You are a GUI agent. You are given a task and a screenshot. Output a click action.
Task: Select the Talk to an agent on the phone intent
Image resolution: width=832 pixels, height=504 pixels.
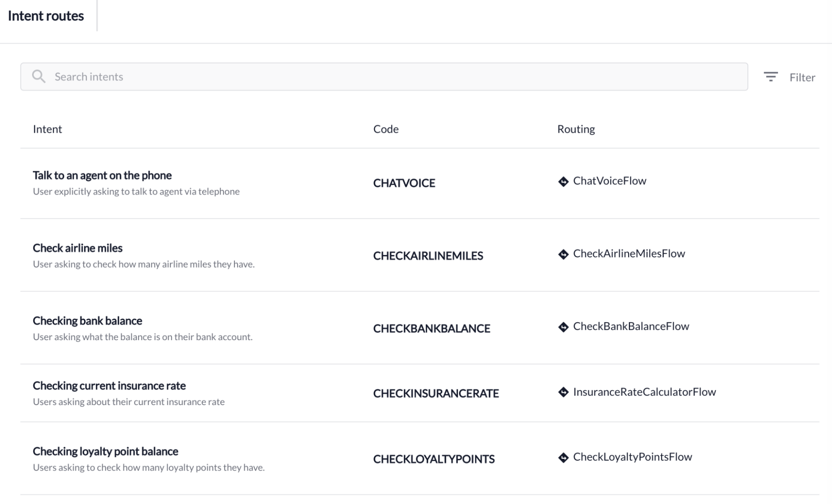[102, 175]
